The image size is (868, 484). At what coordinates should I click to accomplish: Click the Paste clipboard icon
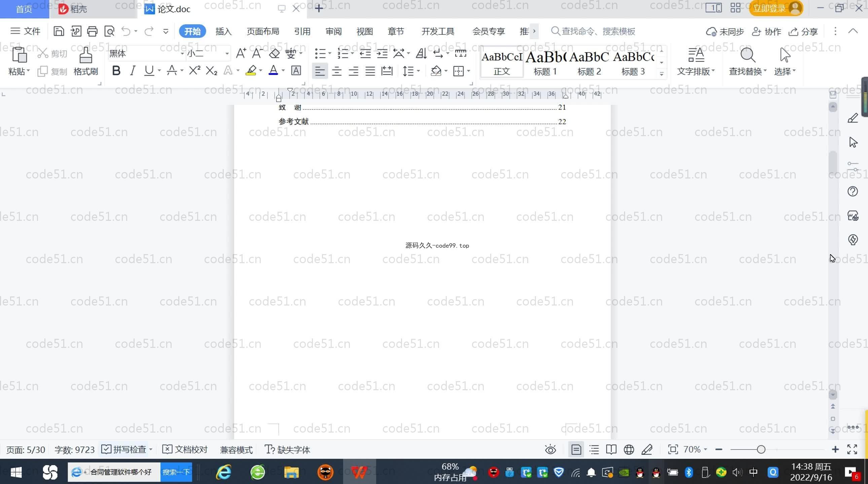(19, 54)
